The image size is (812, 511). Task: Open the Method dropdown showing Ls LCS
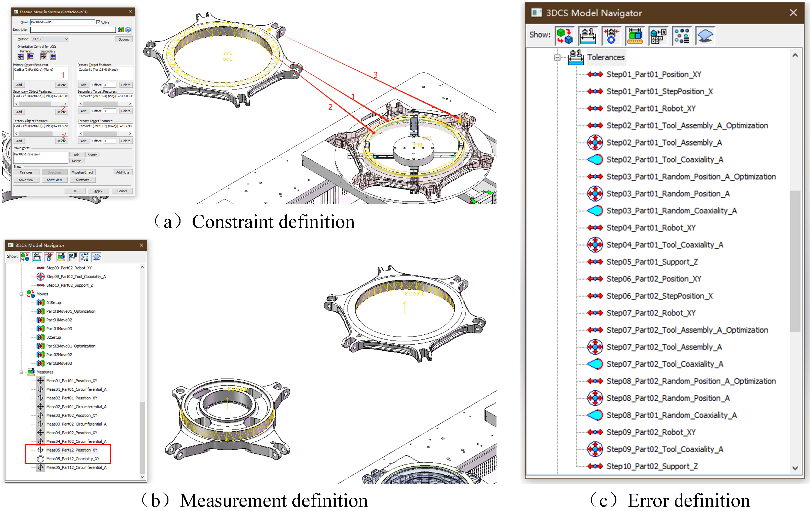point(50,39)
